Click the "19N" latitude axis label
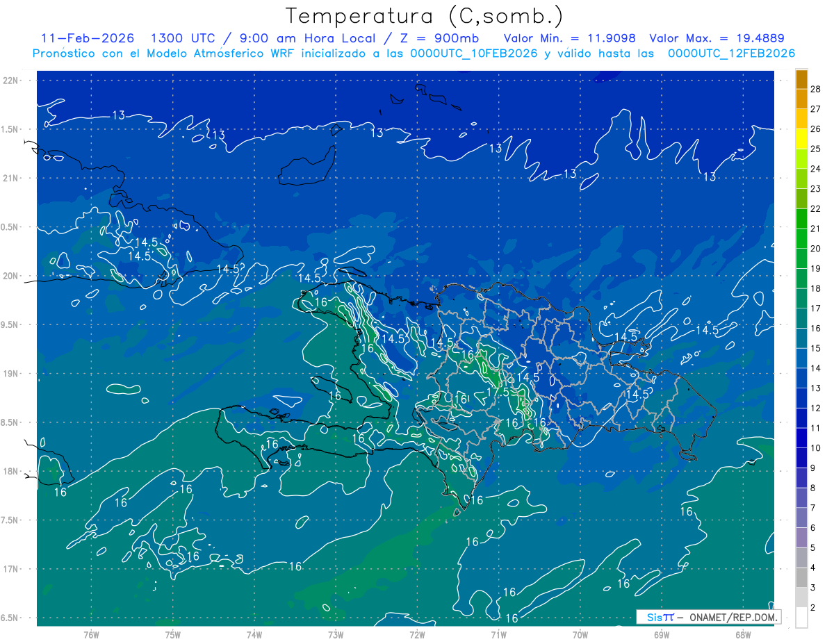This screenshot has width=834, height=644. point(11,374)
